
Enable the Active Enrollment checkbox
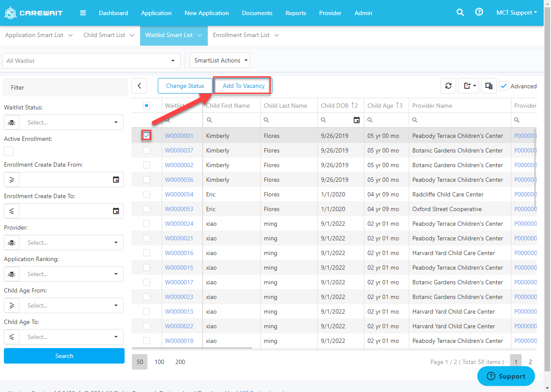[9, 151]
